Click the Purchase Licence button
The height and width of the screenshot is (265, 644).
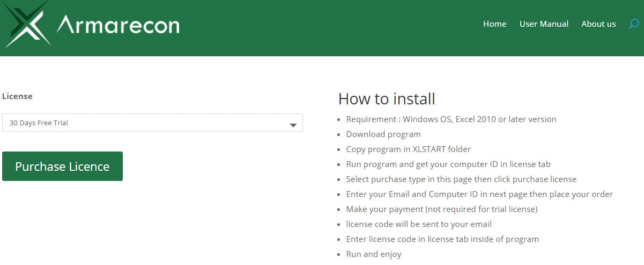click(x=62, y=166)
